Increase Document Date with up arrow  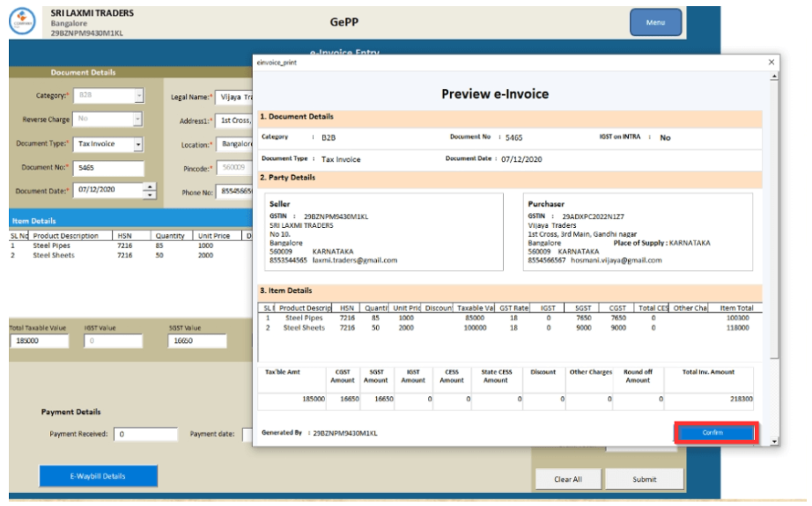pos(150,187)
